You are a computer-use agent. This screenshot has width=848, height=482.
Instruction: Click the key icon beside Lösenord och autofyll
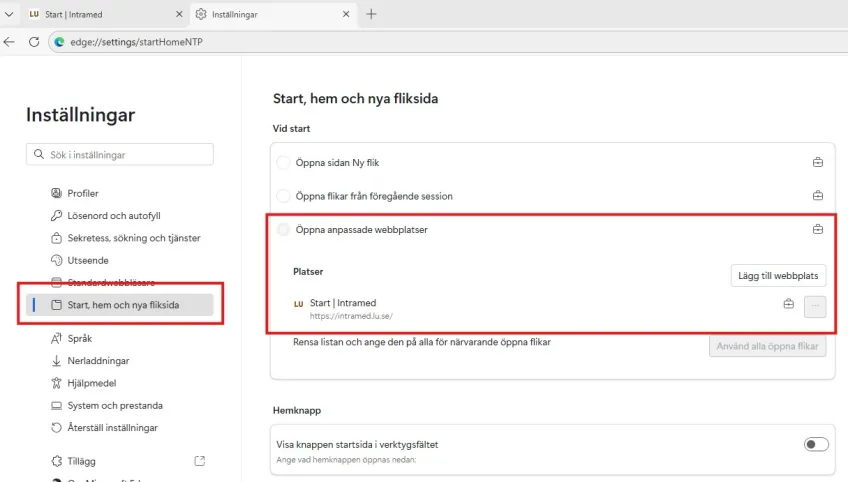[x=56, y=215]
